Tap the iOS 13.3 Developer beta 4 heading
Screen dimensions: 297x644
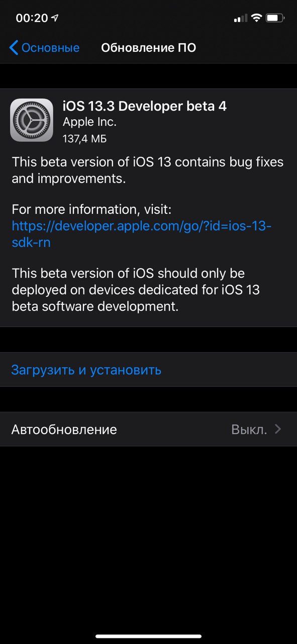[144, 106]
